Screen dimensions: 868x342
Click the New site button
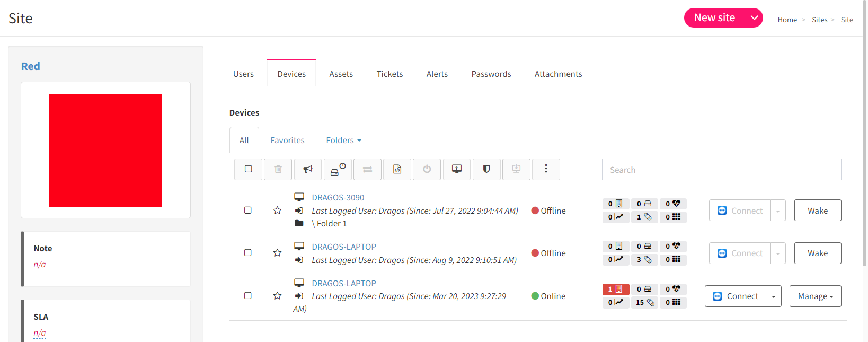[x=715, y=18]
